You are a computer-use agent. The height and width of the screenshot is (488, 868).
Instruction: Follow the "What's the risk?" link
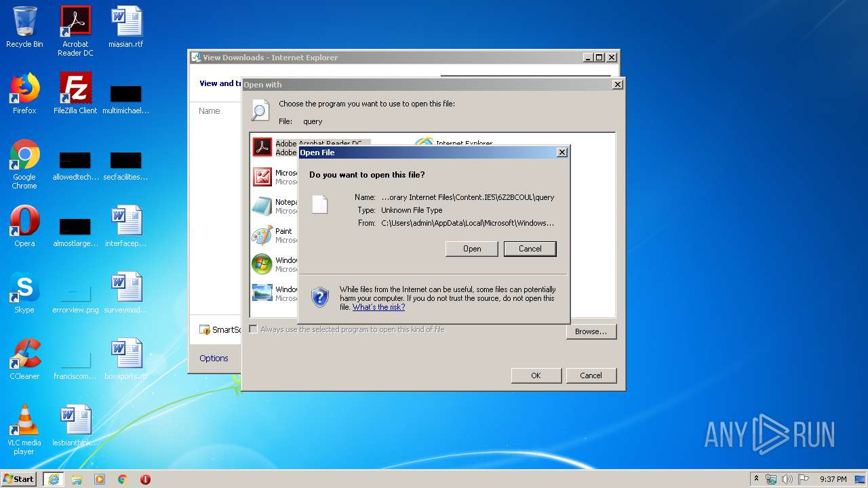click(378, 307)
